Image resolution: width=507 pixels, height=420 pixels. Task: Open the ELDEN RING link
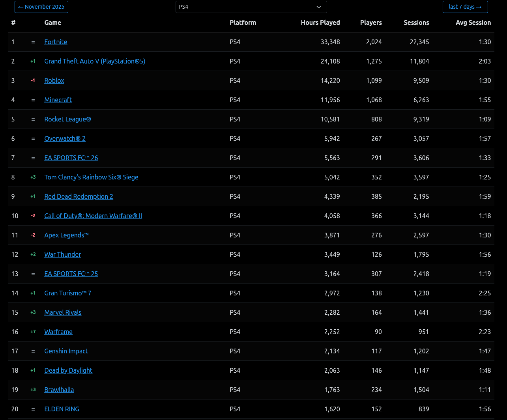pos(62,409)
